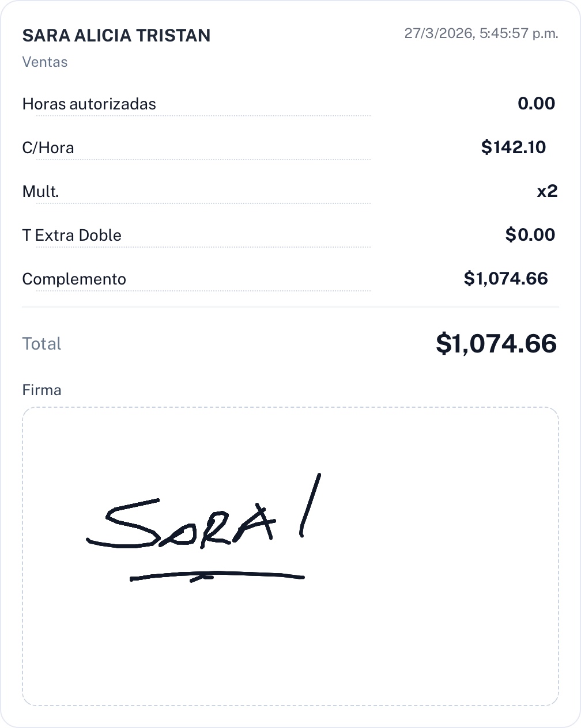Screen dimensions: 581x728
Task: Click the $142.10 hourly cost value
Action: pos(513,147)
